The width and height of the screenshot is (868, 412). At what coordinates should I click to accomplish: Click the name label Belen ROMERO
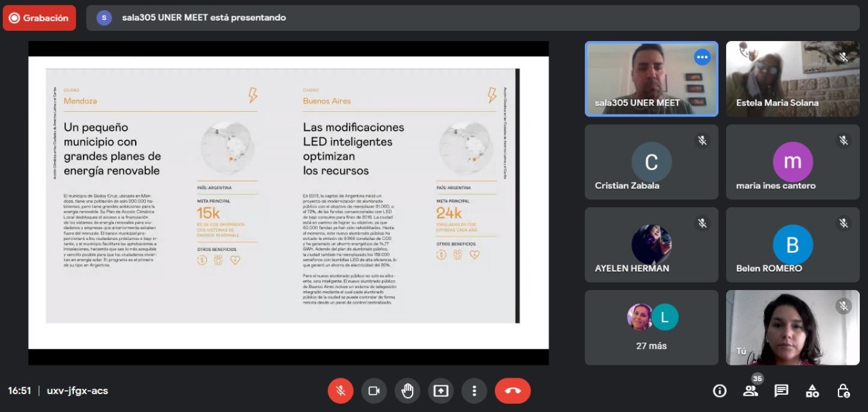click(769, 268)
